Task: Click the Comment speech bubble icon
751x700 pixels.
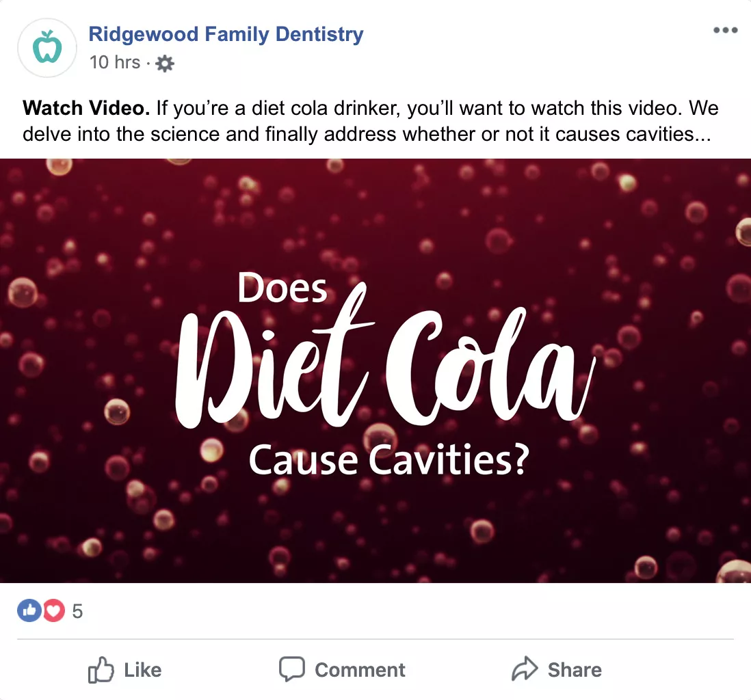Action: click(x=291, y=669)
